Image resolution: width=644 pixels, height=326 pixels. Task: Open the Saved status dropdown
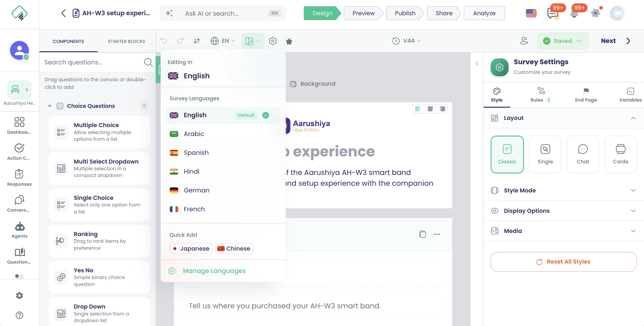pos(563,41)
